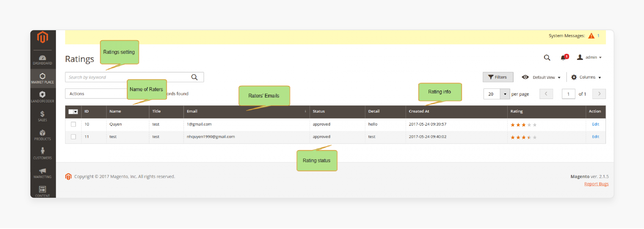Go to the next page arrow
644x229 pixels.
pos(599,94)
